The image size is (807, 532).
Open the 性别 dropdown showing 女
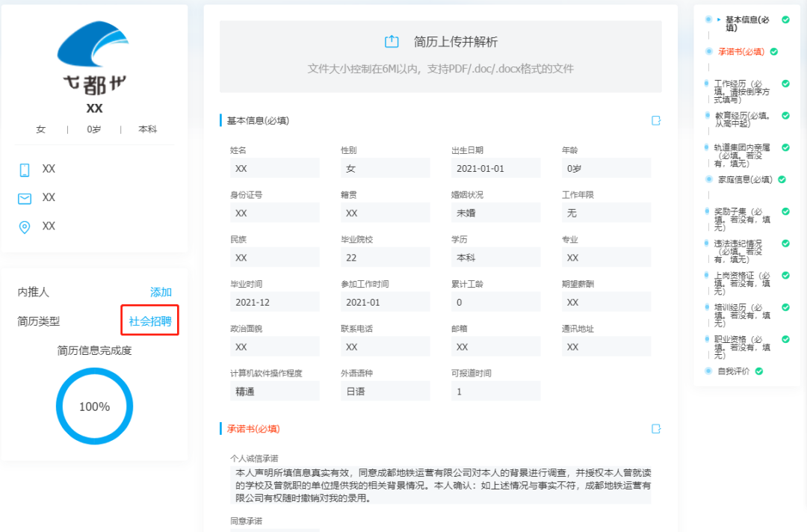tap(386, 168)
